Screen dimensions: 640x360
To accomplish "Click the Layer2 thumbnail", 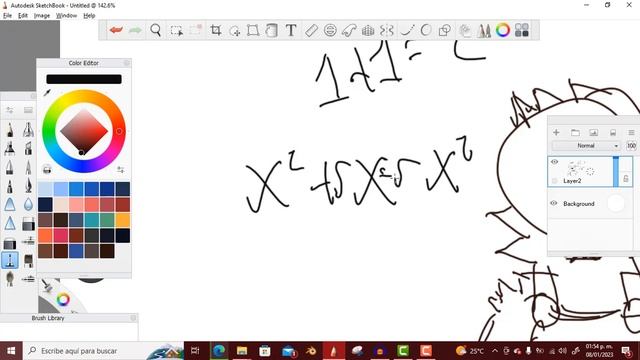I will coord(580,169).
